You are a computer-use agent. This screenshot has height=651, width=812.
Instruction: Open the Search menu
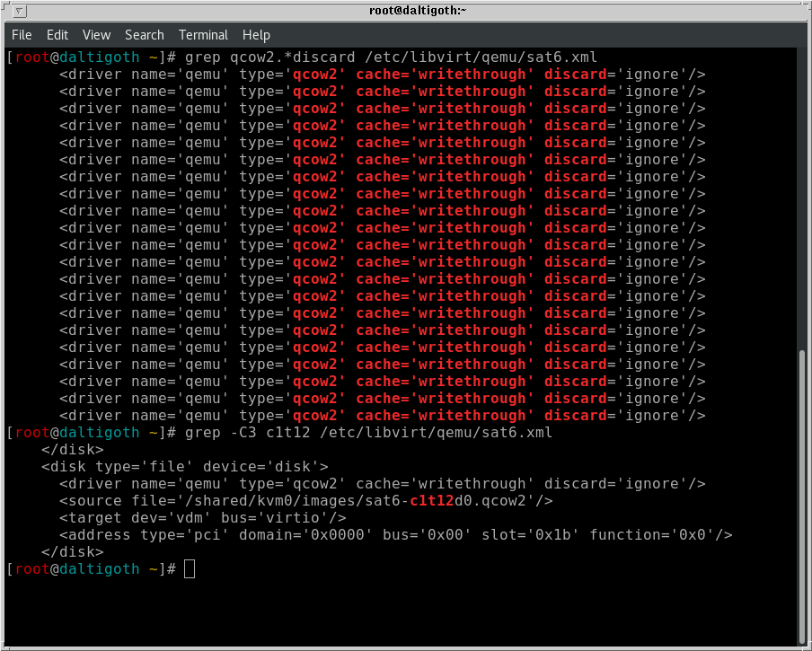[x=144, y=35]
